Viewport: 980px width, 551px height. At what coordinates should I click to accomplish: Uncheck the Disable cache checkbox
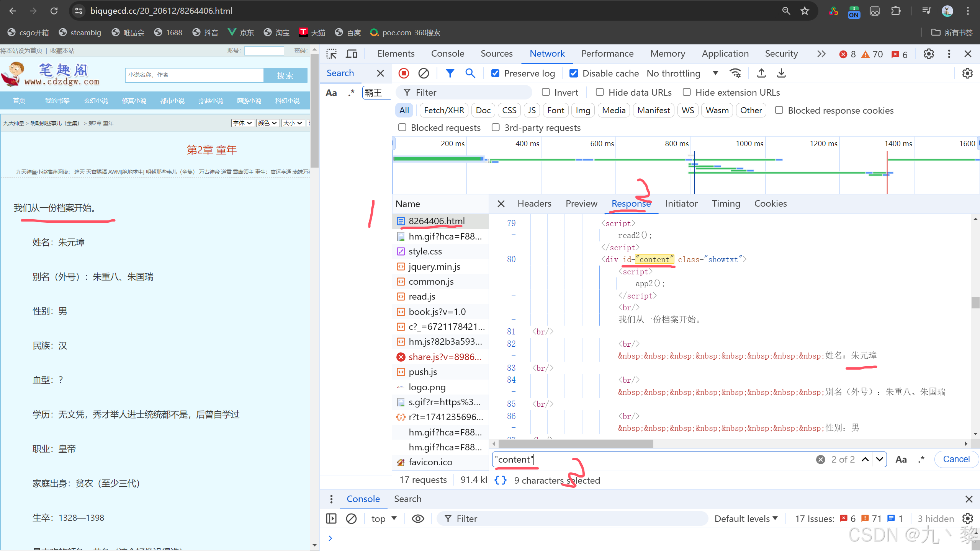(574, 73)
